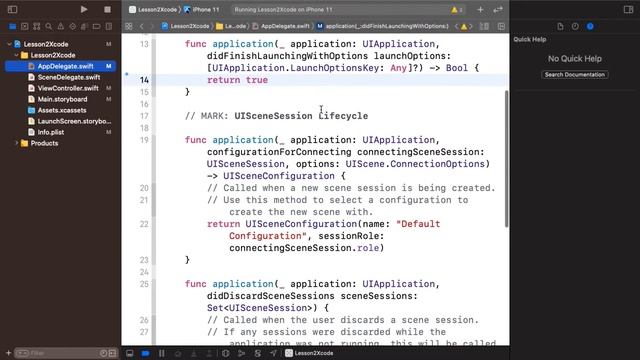This screenshot has width=640, height=360.
Task: Collapse the Lesson2Xcode group folder
Action: pyautogui.click(x=16, y=55)
